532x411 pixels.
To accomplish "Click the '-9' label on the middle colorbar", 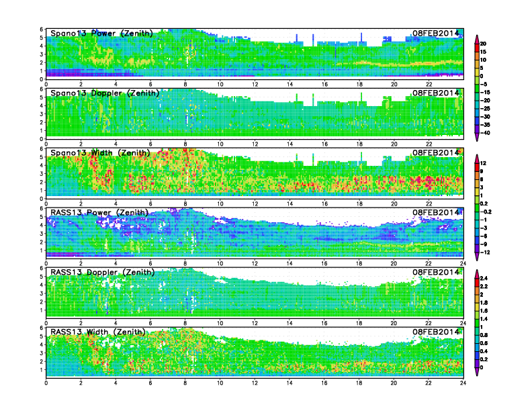I will [x=484, y=244].
